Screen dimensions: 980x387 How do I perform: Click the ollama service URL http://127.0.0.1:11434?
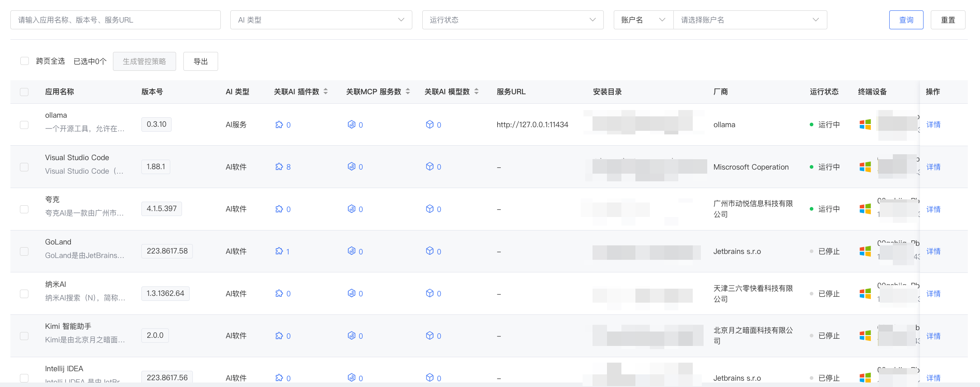[x=532, y=124]
